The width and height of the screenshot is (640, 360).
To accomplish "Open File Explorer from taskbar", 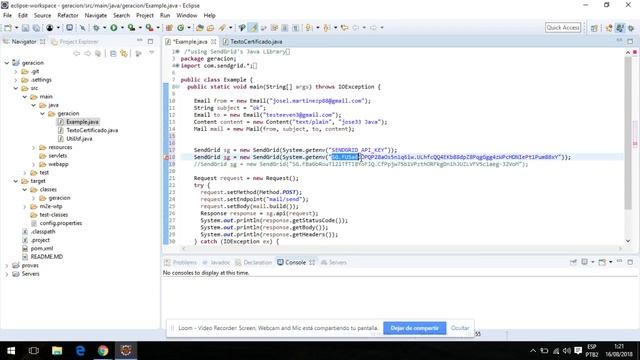I will tap(57, 351).
